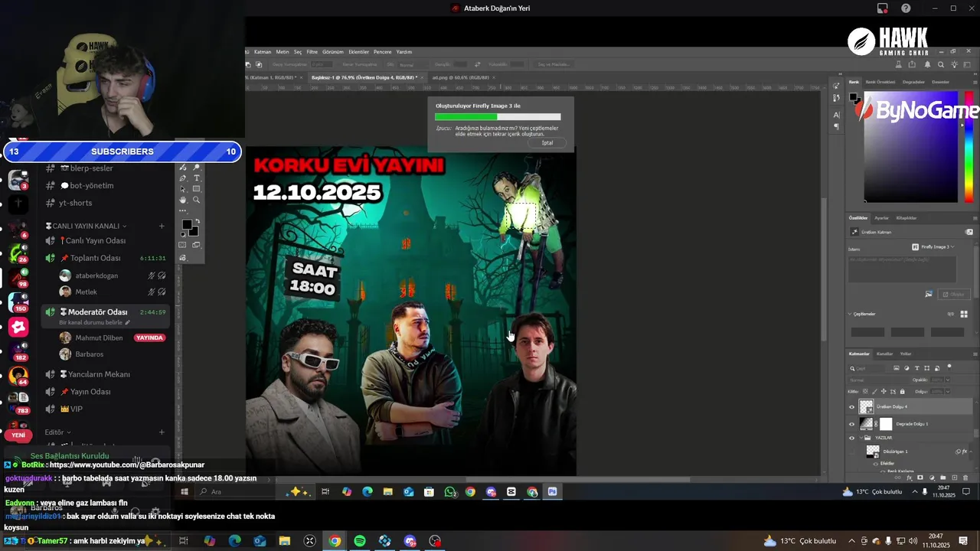The height and width of the screenshot is (551, 980).
Task: Switch to the Yollar panel tab
Action: point(906,354)
